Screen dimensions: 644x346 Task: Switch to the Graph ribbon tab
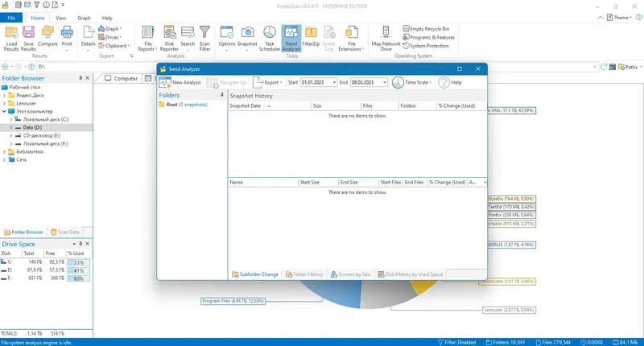click(84, 18)
